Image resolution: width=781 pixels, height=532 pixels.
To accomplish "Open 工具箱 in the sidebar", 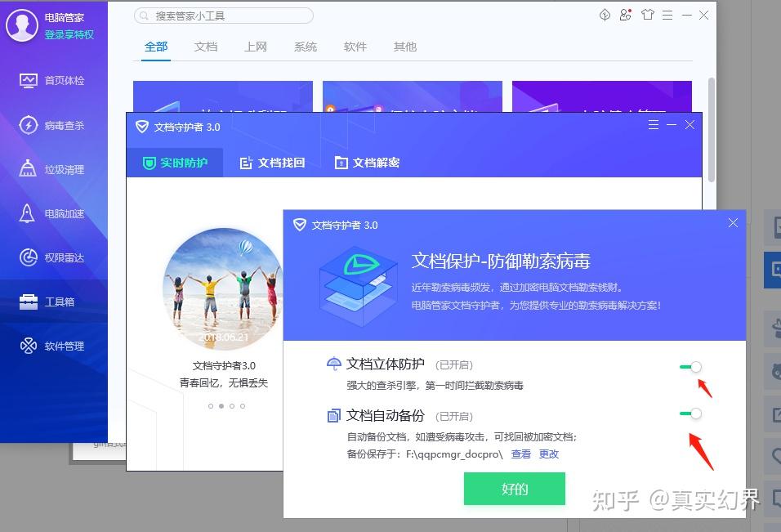I will (54, 302).
